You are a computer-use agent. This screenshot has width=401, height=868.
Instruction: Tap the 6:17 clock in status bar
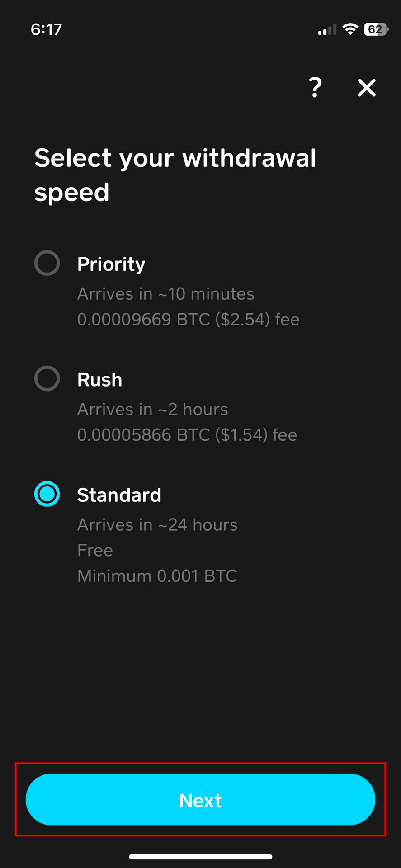46,29
